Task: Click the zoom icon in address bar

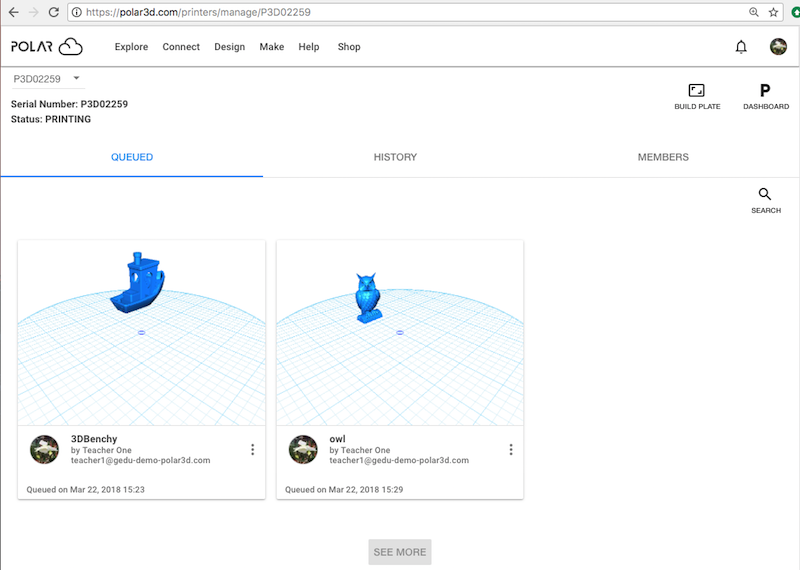Action: (x=754, y=12)
